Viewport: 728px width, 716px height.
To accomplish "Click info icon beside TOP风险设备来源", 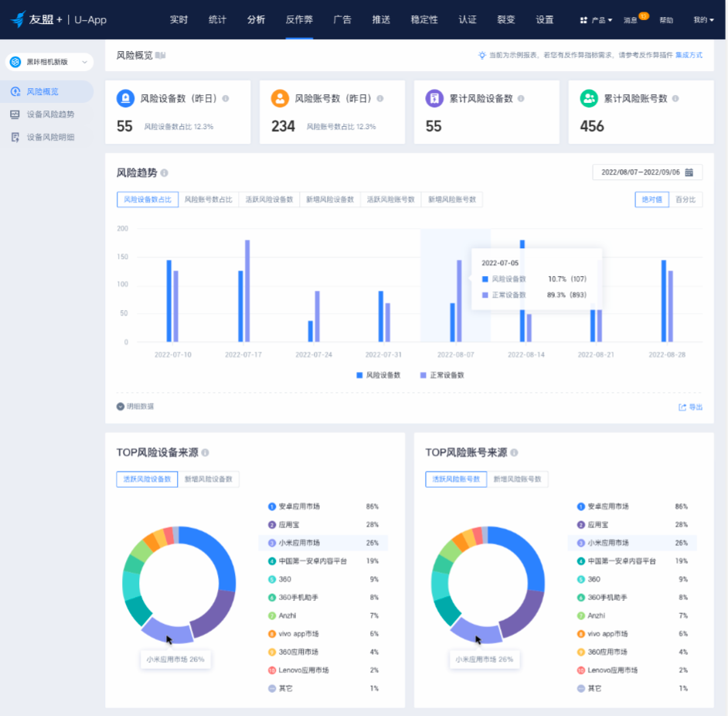I will [206, 452].
